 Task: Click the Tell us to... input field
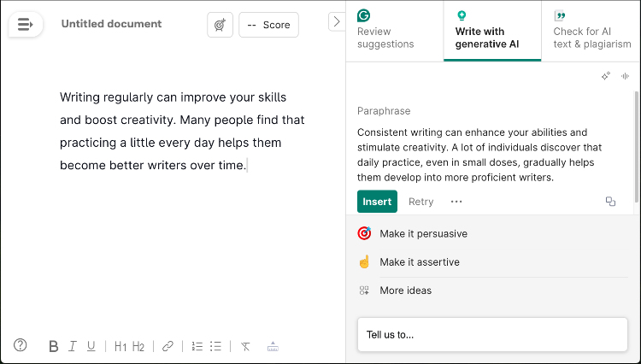pos(492,335)
